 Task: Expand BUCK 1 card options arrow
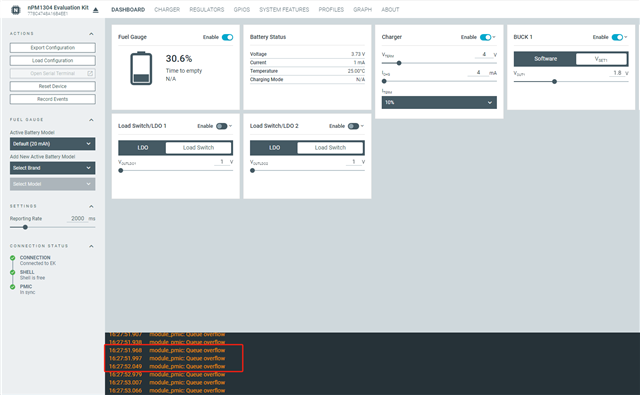click(626, 37)
